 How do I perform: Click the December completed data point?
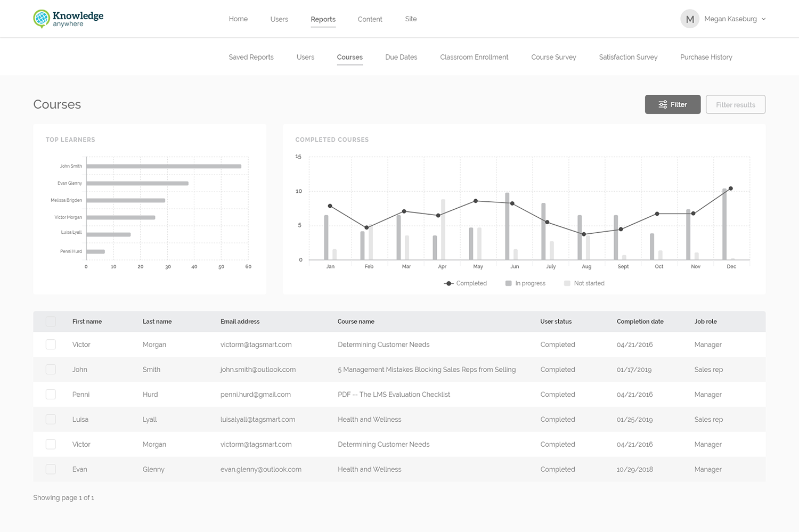click(730, 189)
